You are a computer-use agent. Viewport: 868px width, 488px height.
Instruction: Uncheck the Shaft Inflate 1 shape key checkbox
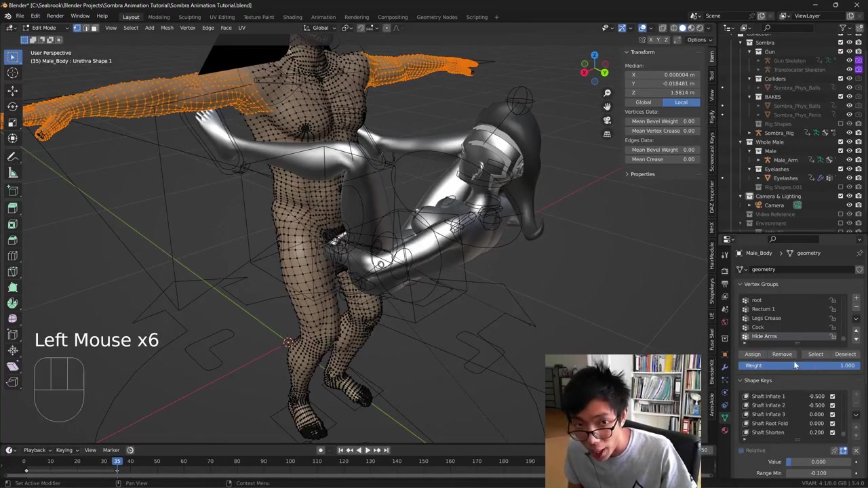[832, 396]
